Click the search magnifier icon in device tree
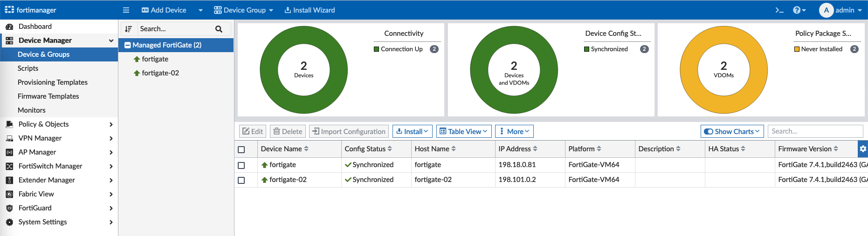 click(219, 29)
